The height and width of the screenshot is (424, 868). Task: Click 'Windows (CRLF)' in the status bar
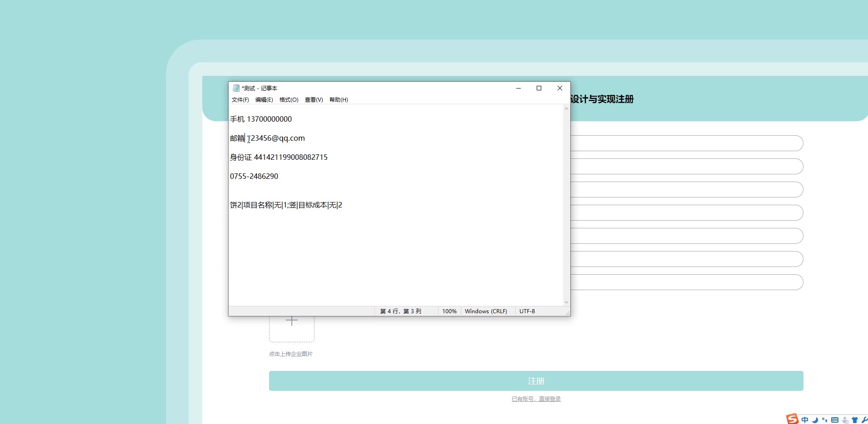pyautogui.click(x=486, y=311)
